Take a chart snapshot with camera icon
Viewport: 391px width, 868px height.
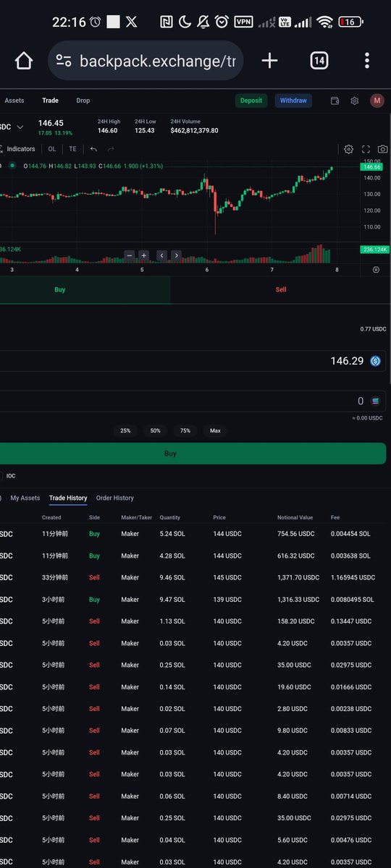point(382,149)
